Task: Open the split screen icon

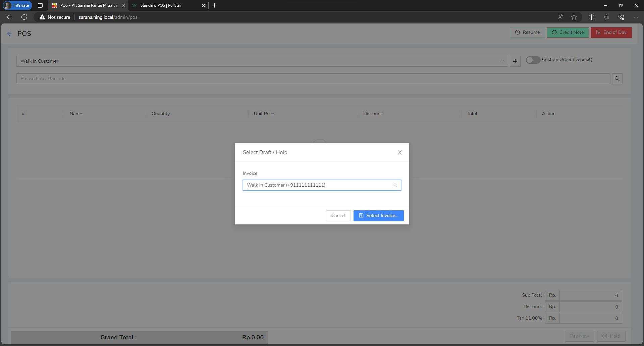Action: tap(591, 17)
